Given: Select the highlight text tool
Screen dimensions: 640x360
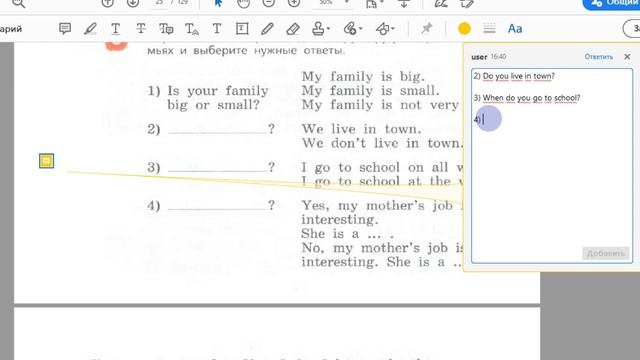Looking at the screenshot, I should 90,29.
